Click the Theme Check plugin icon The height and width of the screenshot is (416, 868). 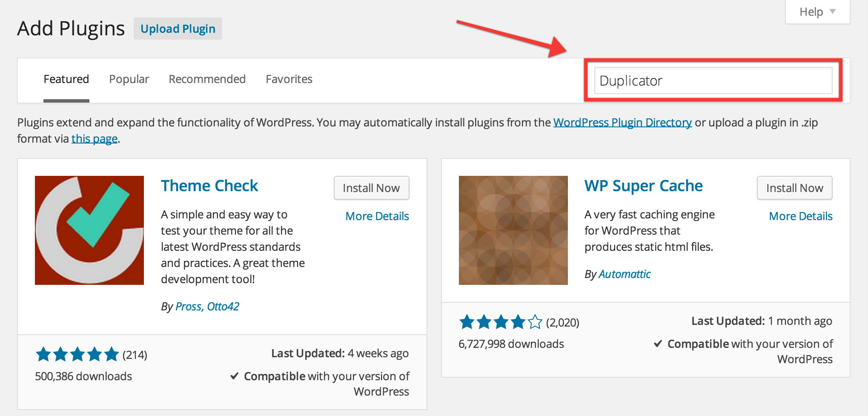[89, 230]
